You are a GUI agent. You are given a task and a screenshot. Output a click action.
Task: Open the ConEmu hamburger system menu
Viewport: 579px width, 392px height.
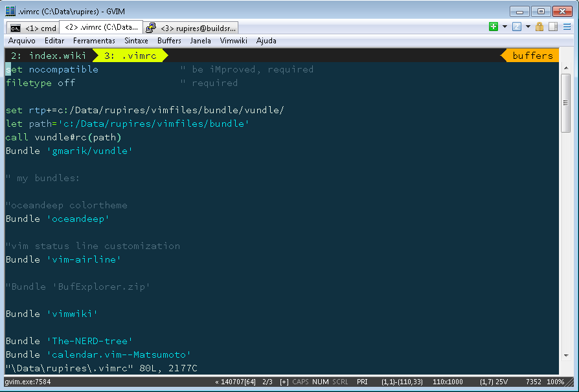567,27
